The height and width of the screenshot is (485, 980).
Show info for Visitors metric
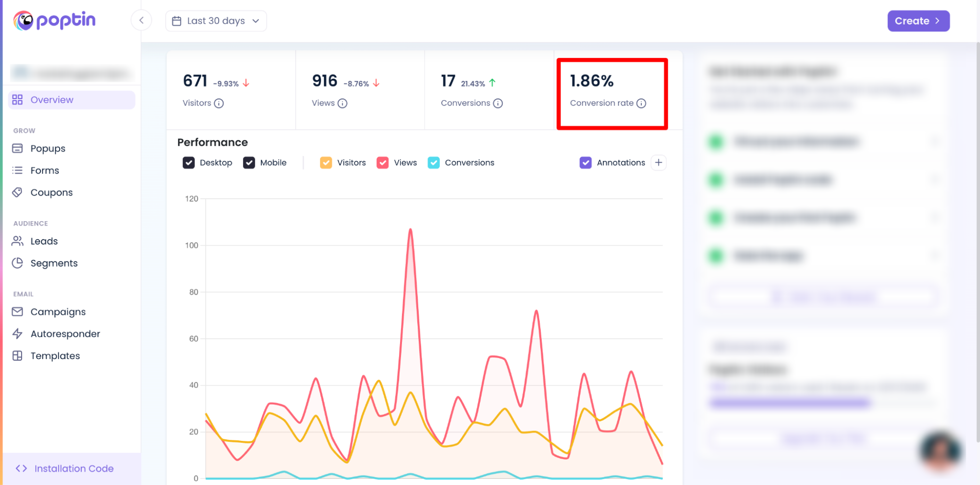(x=219, y=103)
